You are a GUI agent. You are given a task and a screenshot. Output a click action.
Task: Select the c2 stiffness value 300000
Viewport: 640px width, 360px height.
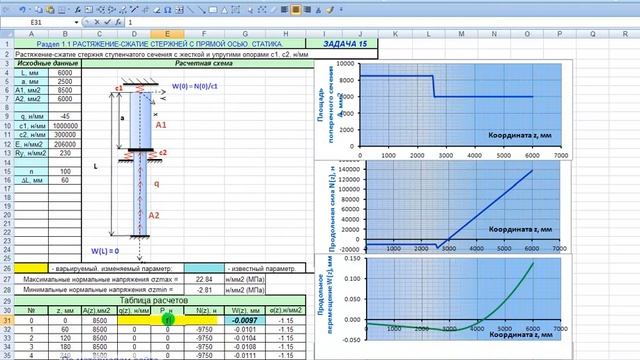(x=64, y=134)
